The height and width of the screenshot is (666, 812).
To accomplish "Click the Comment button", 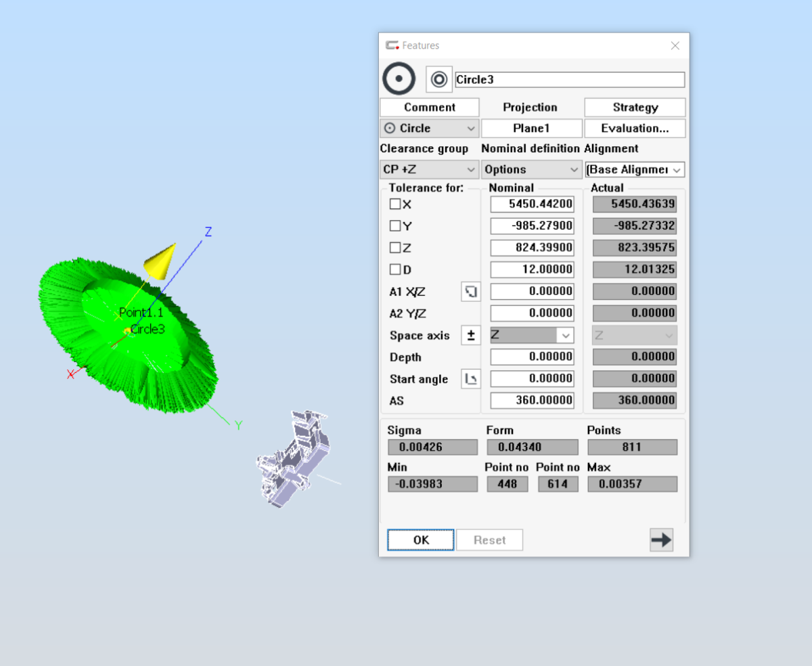I will [429, 107].
